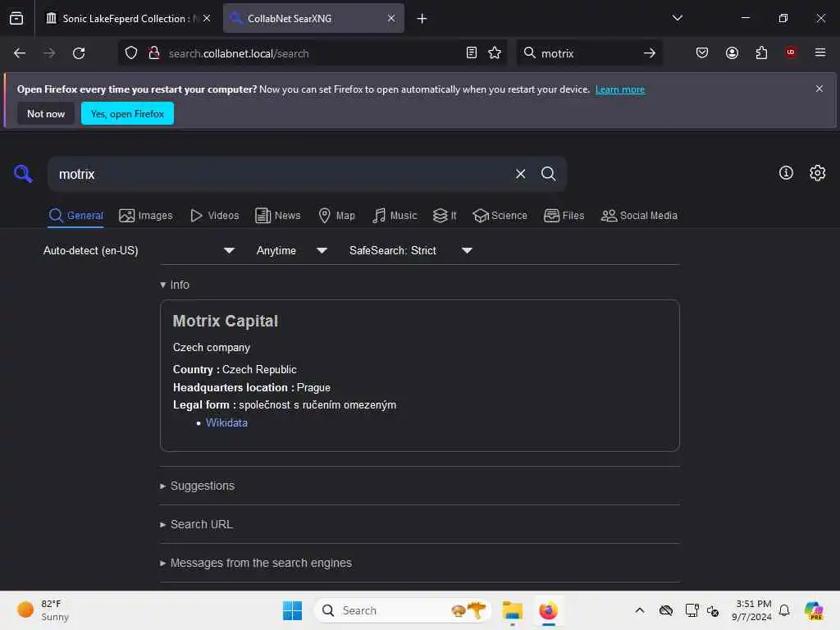
Task: Click the insecure connection lock icon
Action: tap(153, 53)
